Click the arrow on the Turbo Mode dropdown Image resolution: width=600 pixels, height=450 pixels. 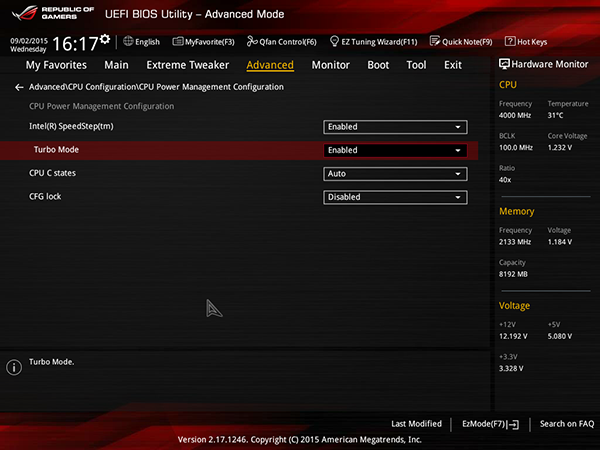coord(458,150)
